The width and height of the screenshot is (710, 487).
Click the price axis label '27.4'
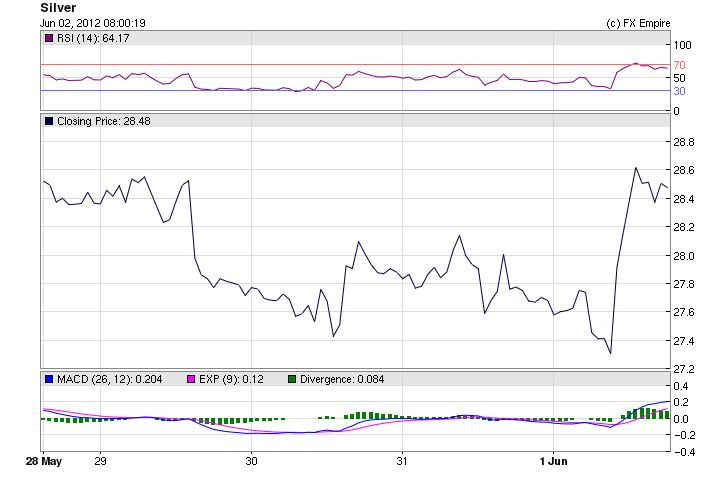click(x=684, y=341)
